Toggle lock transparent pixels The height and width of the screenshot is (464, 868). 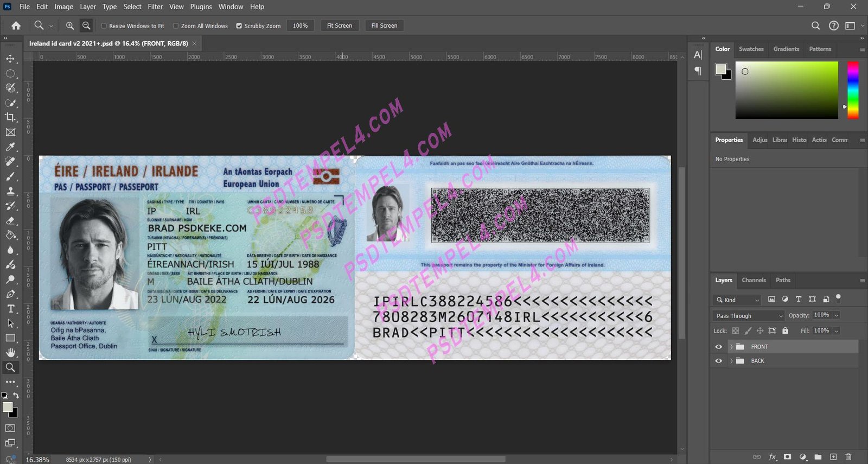click(736, 330)
